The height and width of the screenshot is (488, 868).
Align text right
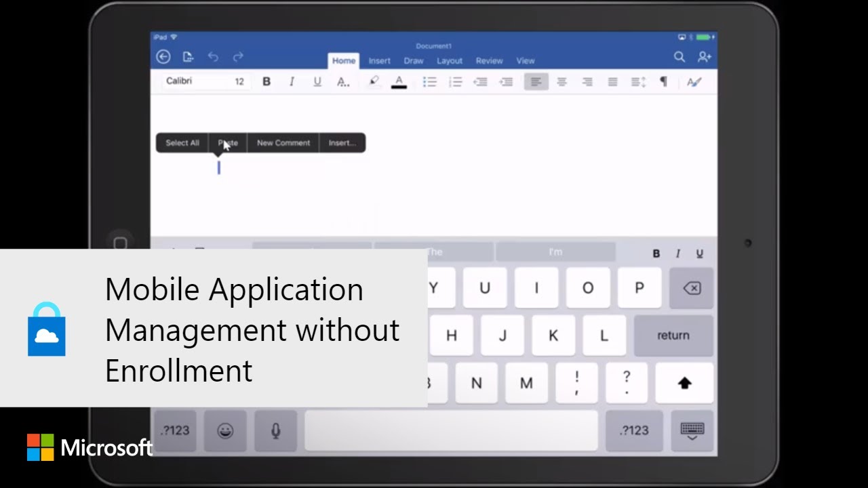pos(587,82)
